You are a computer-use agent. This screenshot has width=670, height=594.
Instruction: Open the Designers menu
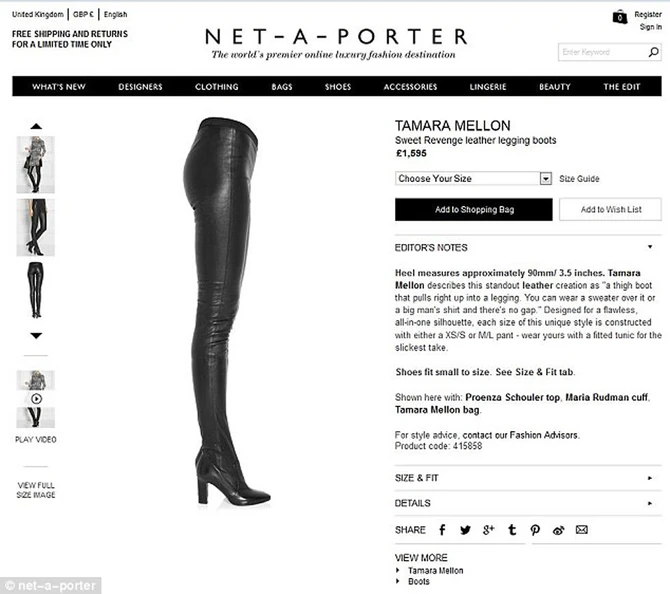point(140,87)
